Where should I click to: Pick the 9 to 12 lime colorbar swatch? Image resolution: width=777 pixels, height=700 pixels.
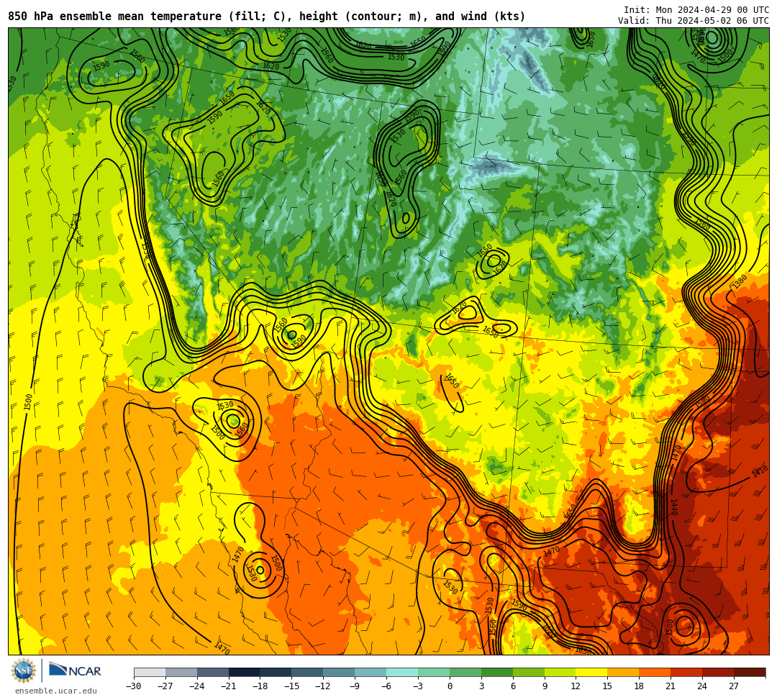click(x=560, y=672)
